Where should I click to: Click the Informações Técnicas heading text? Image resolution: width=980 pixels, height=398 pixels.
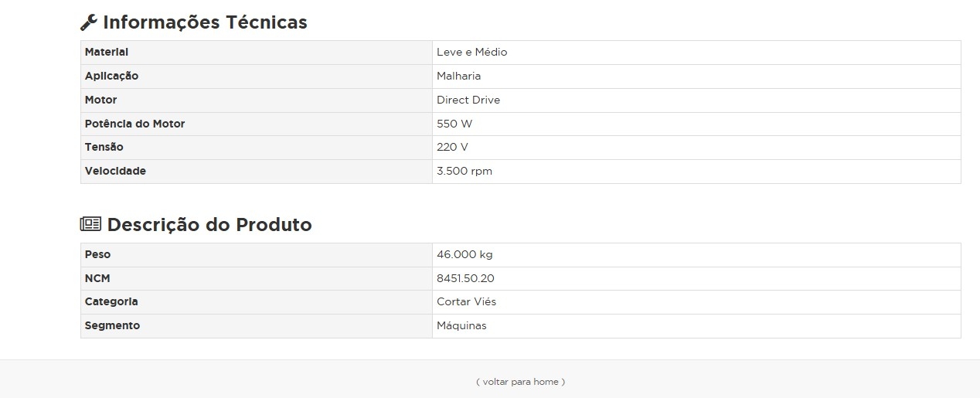pyautogui.click(x=205, y=22)
